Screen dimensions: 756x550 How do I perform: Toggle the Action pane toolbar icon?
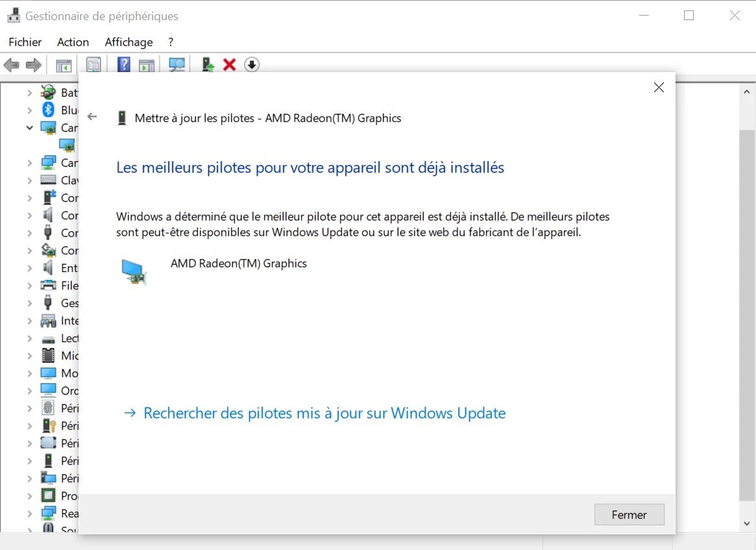(x=147, y=65)
